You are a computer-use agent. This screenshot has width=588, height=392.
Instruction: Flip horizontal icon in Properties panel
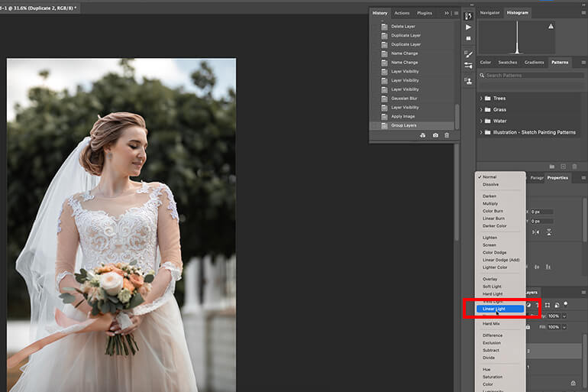pos(535,232)
